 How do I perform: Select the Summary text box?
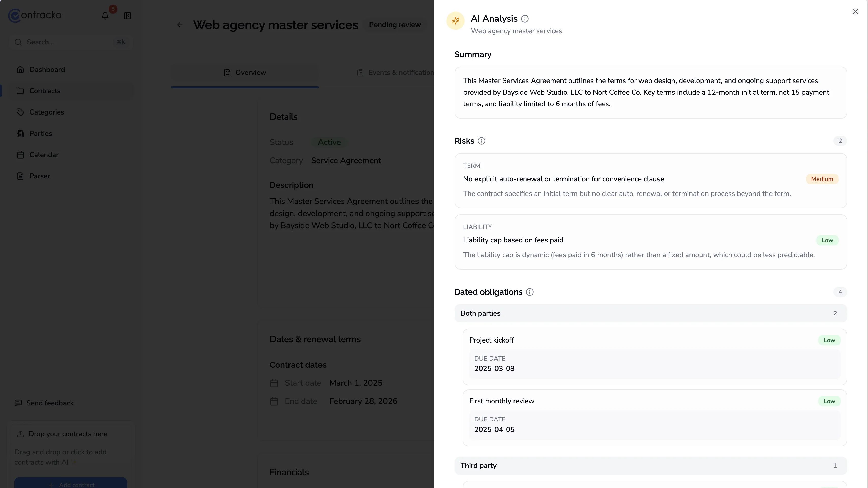coord(650,93)
